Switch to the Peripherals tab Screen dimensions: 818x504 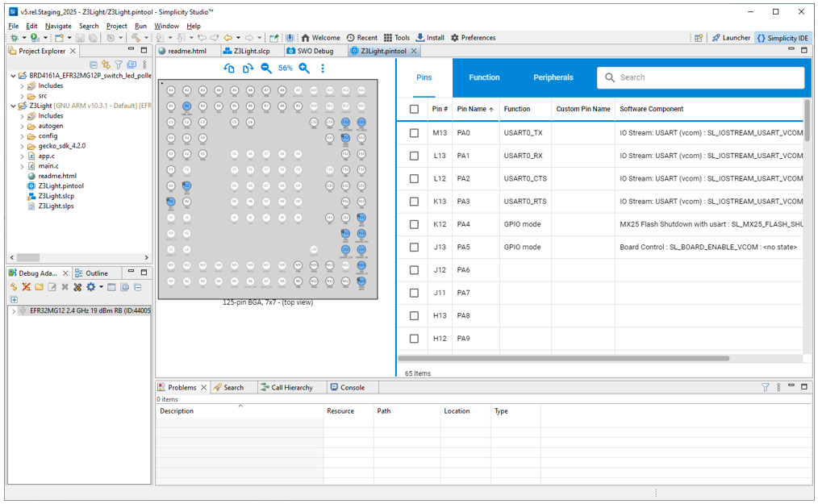553,77
